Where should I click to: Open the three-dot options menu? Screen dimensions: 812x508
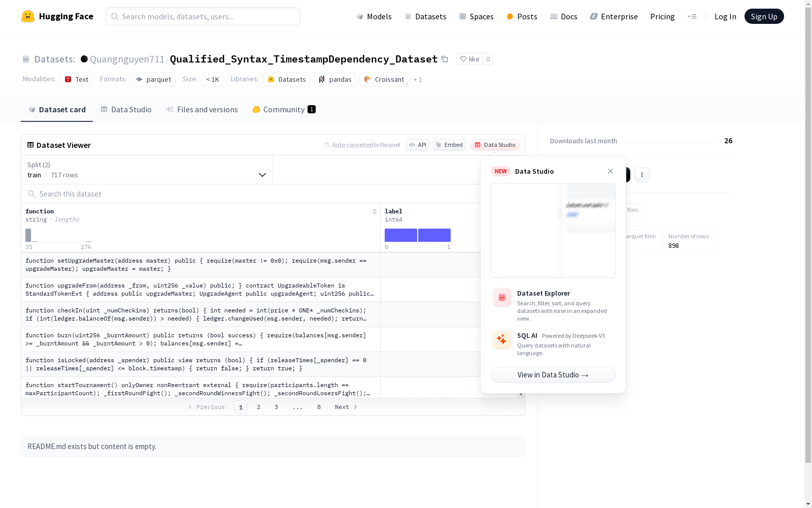pyautogui.click(x=642, y=175)
